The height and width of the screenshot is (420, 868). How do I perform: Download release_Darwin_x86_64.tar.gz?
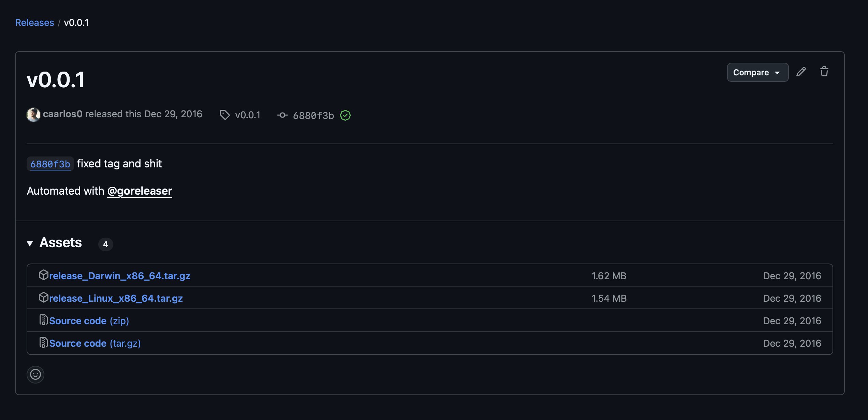tap(119, 276)
